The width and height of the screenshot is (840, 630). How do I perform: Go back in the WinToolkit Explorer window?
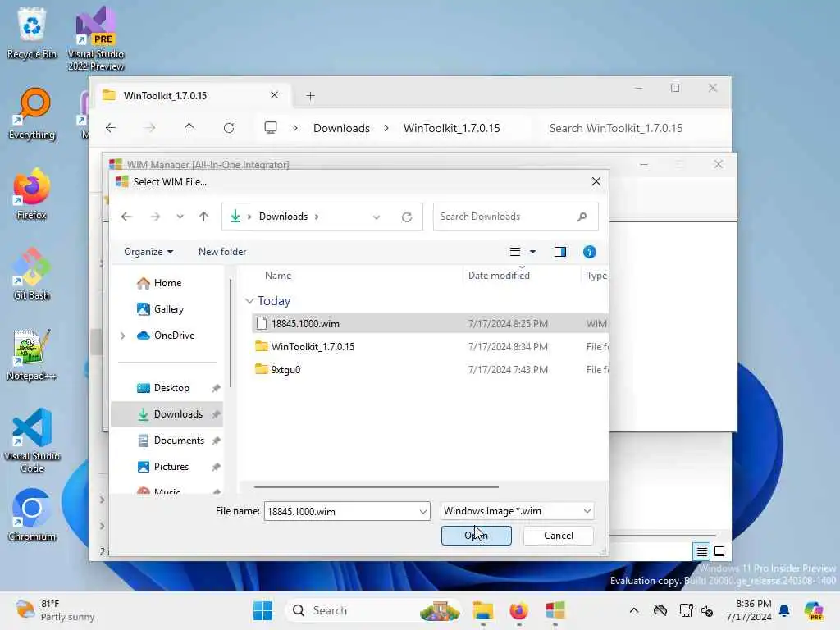(x=111, y=128)
